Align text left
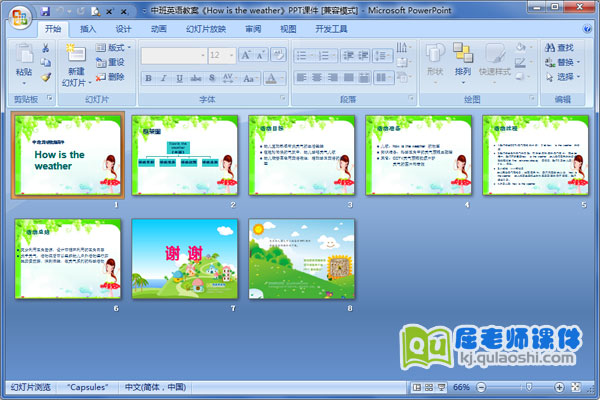The width and height of the screenshot is (600, 400). click(x=302, y=78)
